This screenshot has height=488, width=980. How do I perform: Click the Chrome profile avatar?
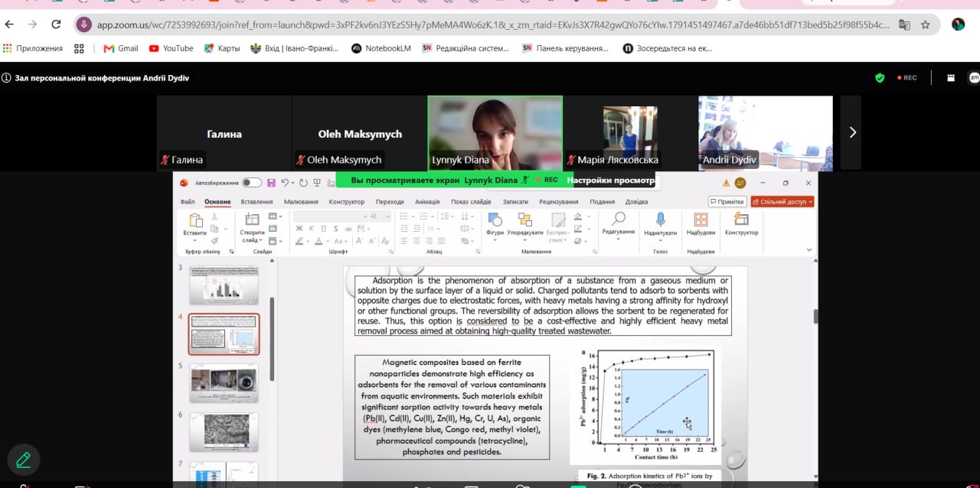958,24
